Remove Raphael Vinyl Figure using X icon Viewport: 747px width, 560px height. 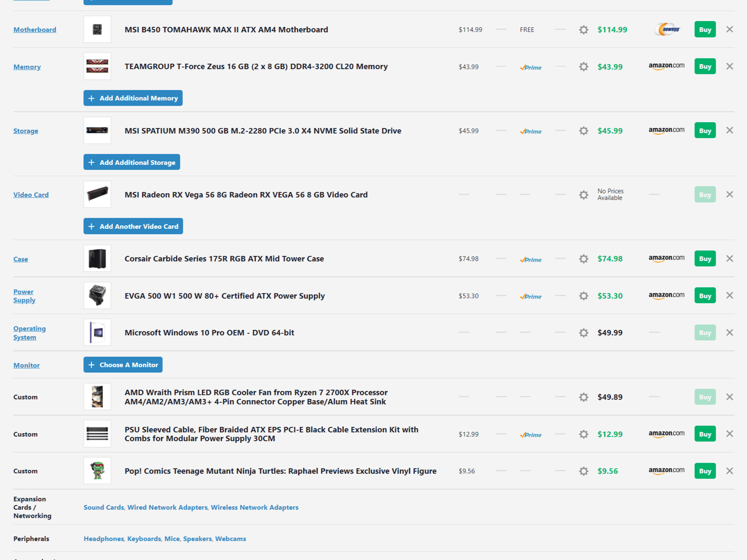(x=729, y=471)
